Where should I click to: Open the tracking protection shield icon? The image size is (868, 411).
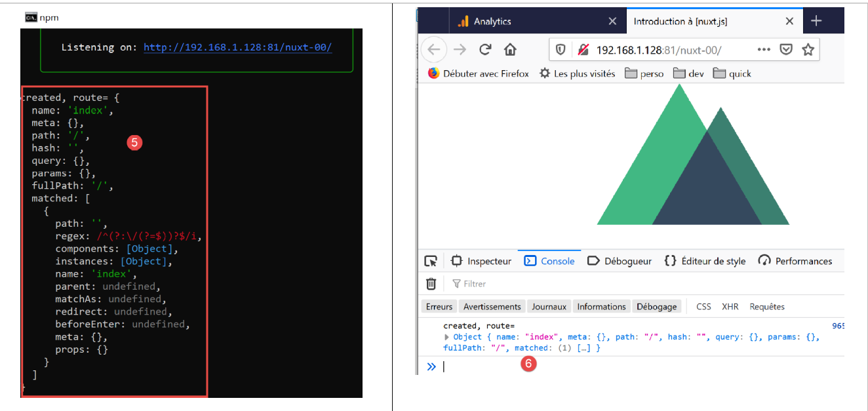[561, 50]
